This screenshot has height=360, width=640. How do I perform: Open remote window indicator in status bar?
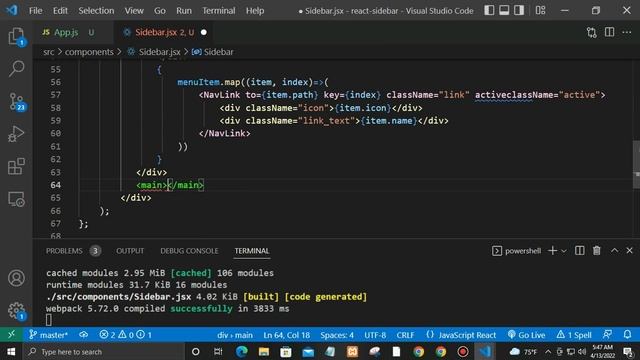11,335
